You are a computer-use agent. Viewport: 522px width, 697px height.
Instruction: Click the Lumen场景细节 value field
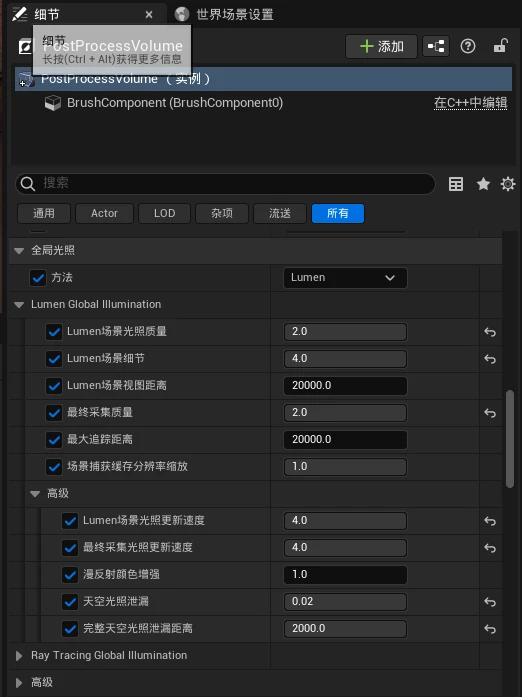[x=345, y=359]
